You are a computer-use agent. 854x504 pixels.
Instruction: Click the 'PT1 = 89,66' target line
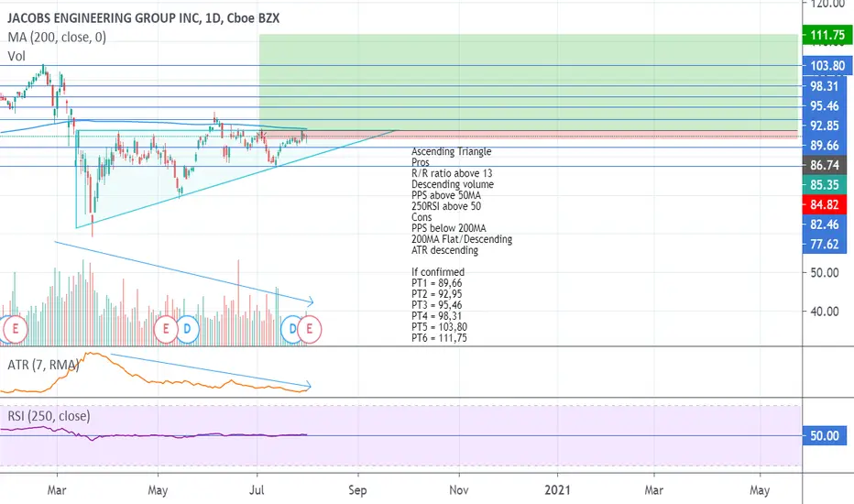tap(437, 283)
